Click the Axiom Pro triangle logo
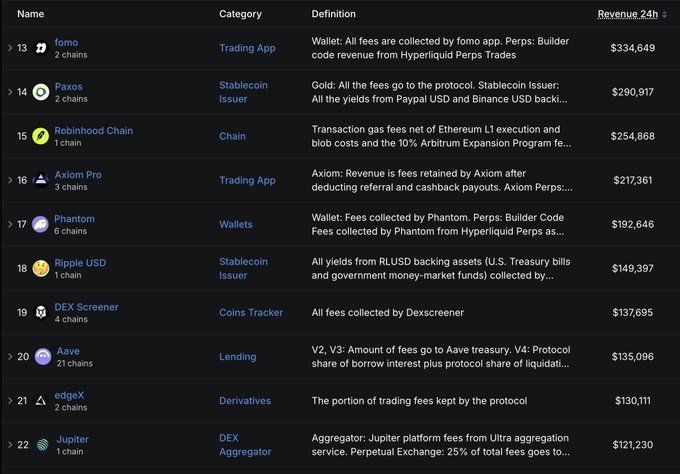 tap(41, 180)
